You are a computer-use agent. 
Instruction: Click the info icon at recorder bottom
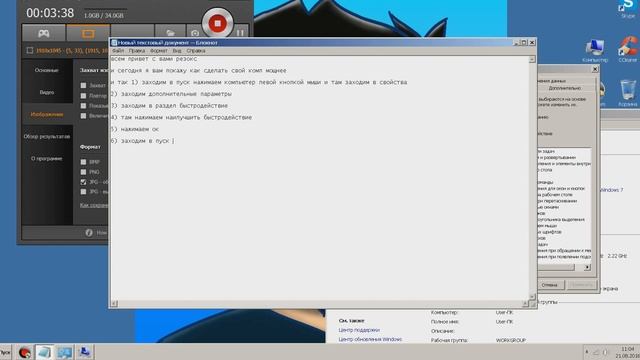(x=89, y=233)
